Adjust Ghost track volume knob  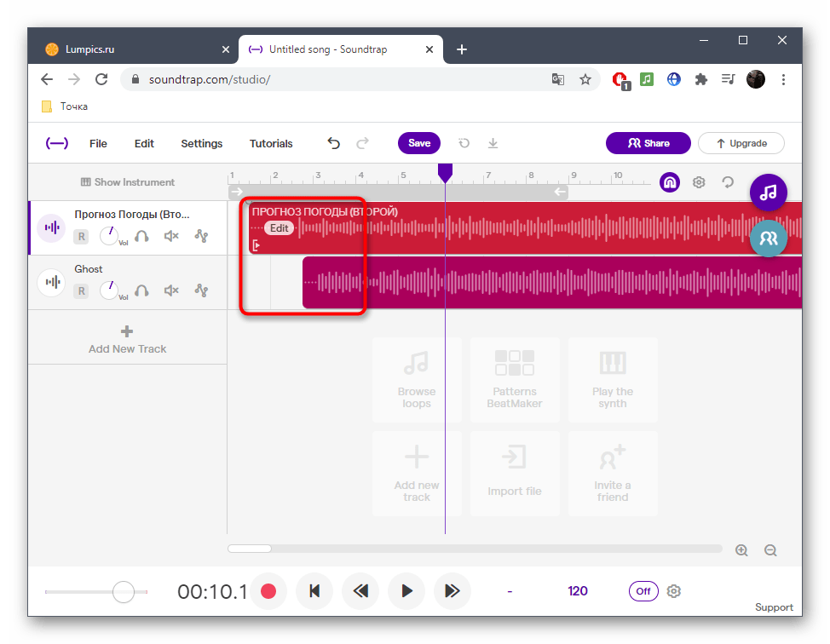110,290
